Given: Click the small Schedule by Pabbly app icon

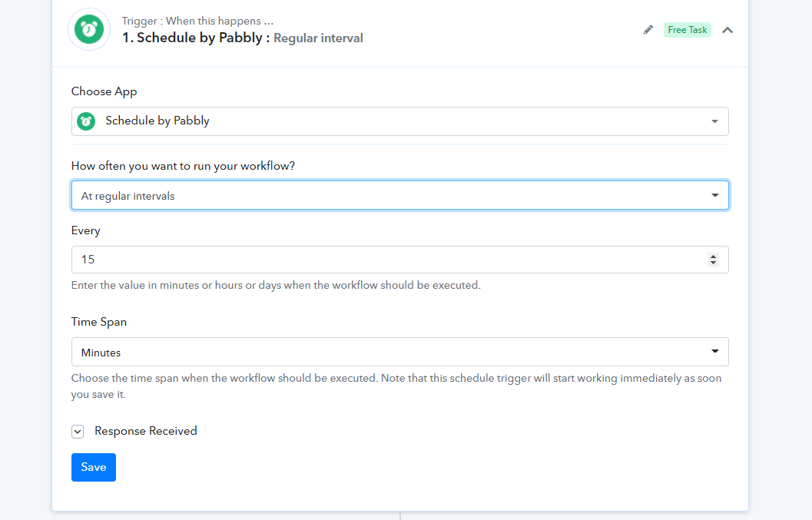Looking at the screenshot, I should [x=86, y=121].
